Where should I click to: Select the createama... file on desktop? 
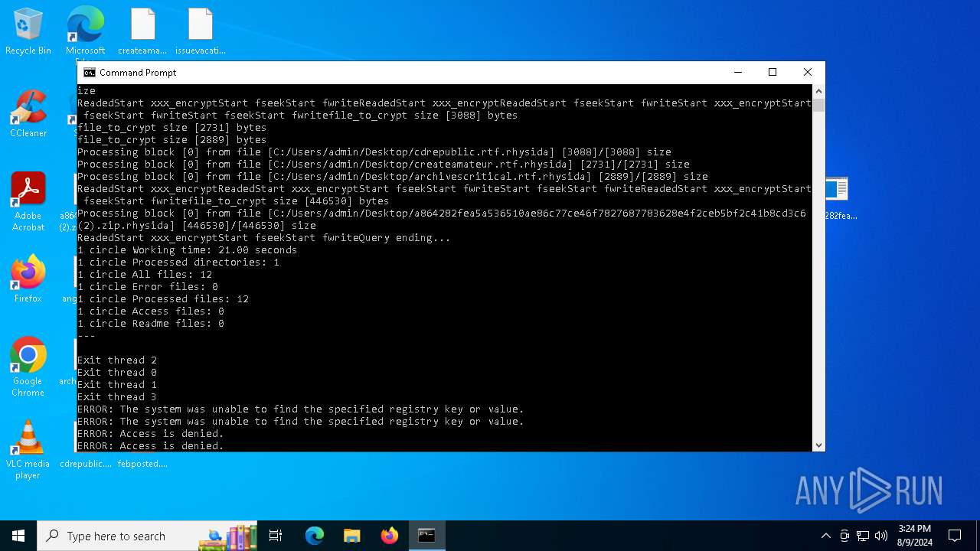(x=142, y=31)
